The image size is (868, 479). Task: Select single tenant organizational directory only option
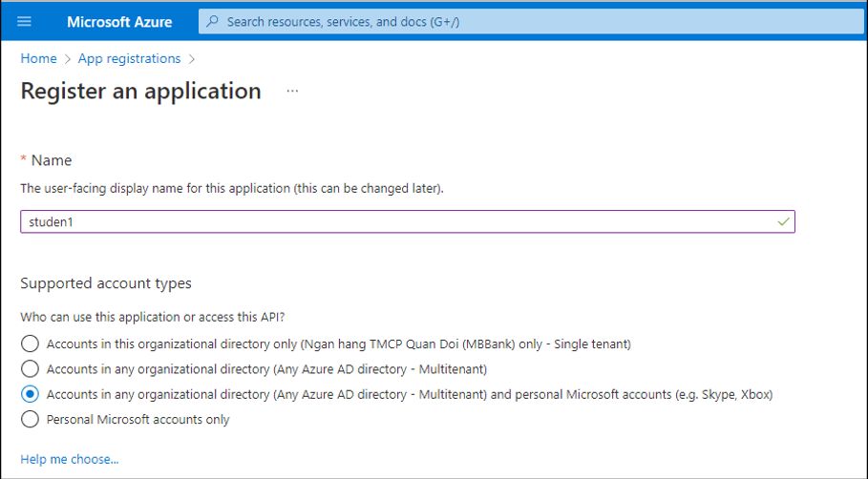click(x=31, y=344)
